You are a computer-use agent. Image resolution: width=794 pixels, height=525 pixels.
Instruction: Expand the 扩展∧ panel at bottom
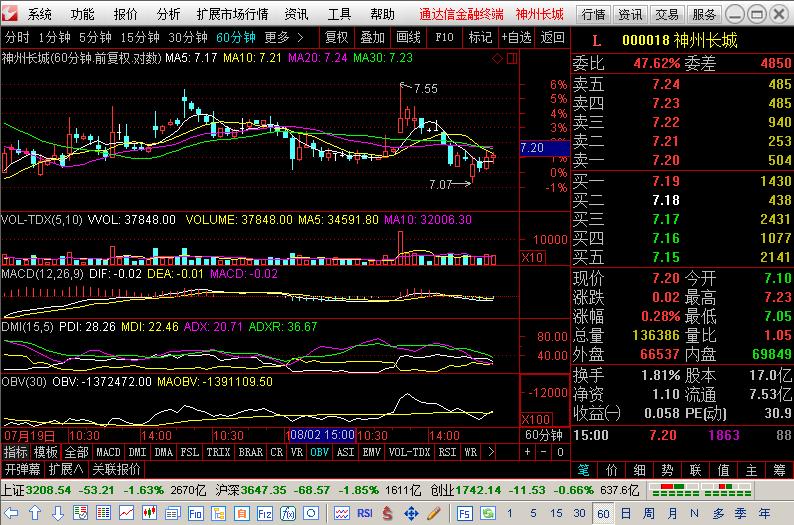click(x=66, y=468)
